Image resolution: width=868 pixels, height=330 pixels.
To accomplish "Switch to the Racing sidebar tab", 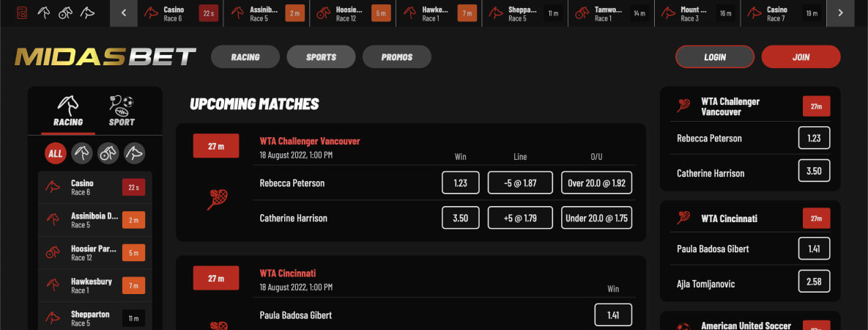I will pos(68,111).
